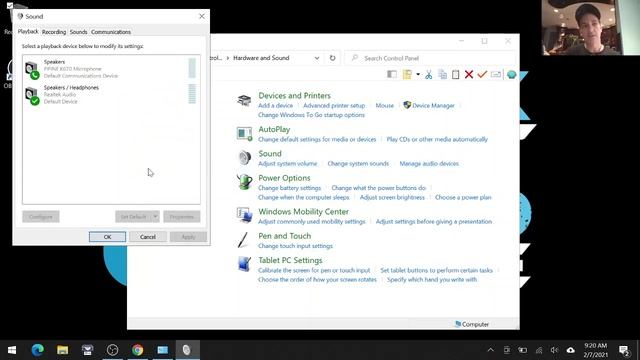Screen dimensions: 640x360
Task: Switch to the Communications tab
Action: (111, 32)
